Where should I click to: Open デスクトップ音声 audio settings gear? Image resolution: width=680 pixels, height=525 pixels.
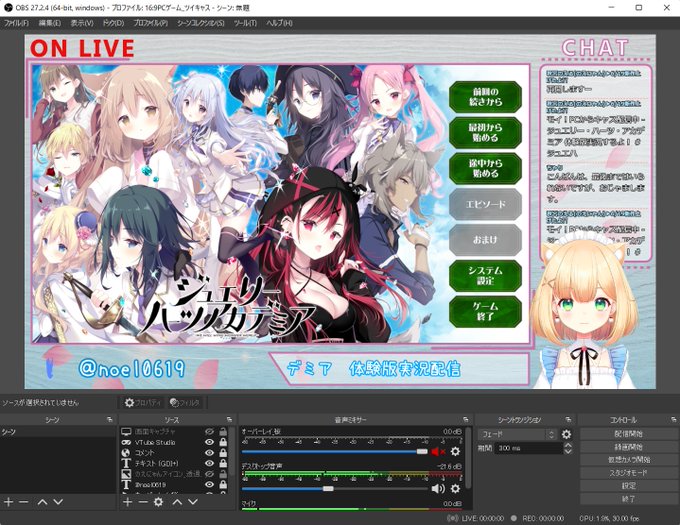[455, 489]
